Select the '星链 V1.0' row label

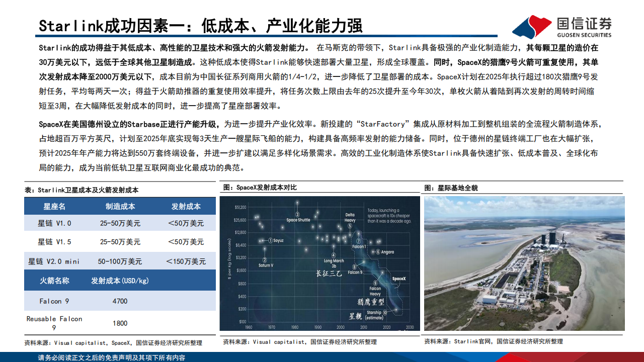pos(54,223)
